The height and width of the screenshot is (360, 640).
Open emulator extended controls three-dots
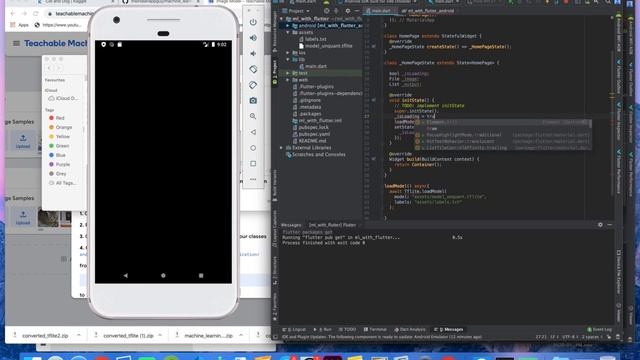pyautogui.click(x=253, y=179)
